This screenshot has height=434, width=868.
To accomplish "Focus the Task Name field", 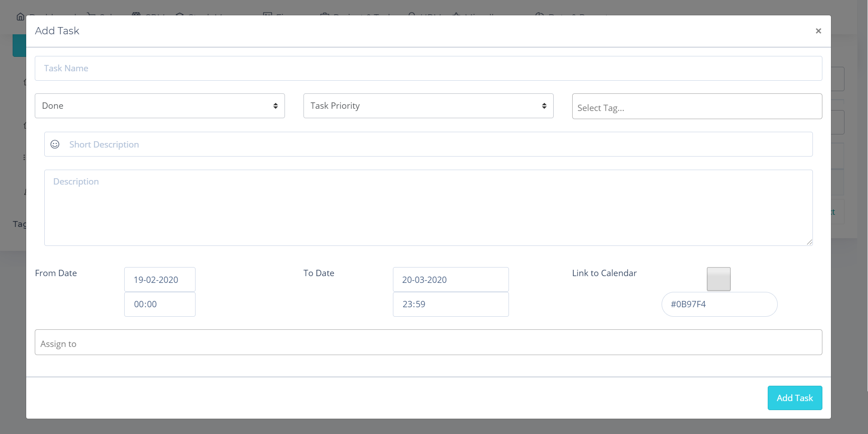I will 428,69.
